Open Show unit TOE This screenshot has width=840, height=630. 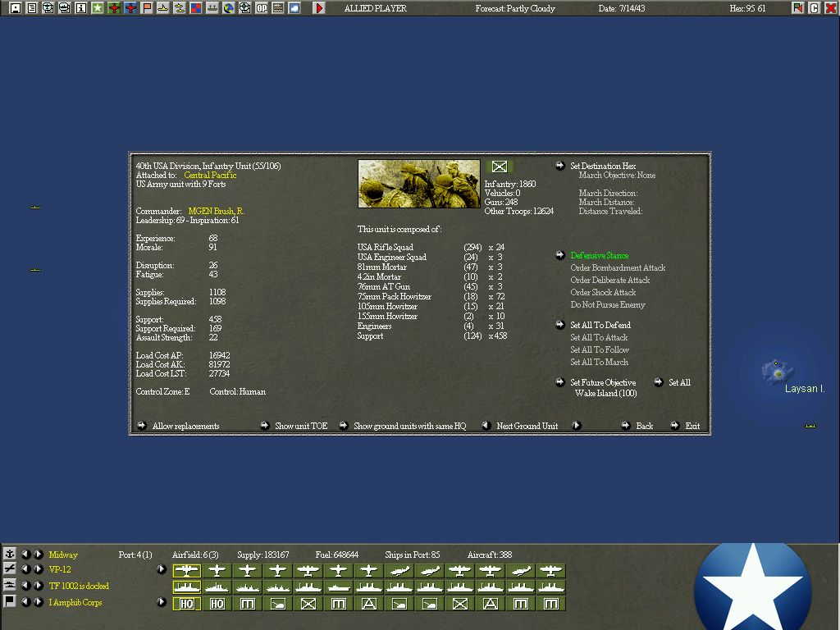click(265, 426)
